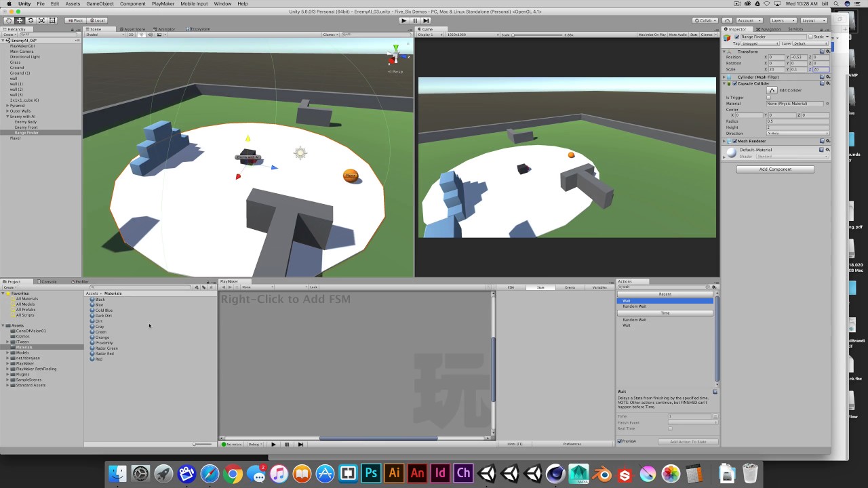Open Mesh Renderer gear settings
868x488 pixels.
[x=827, y=141]
